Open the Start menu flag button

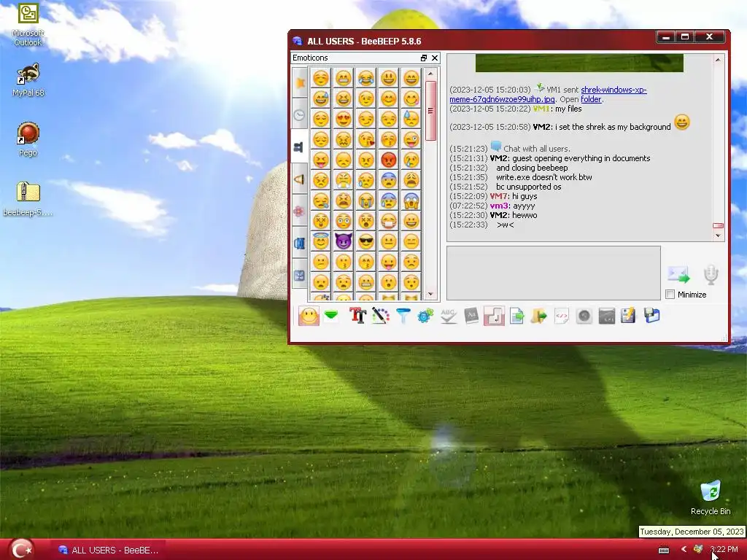tap(21, 550)
